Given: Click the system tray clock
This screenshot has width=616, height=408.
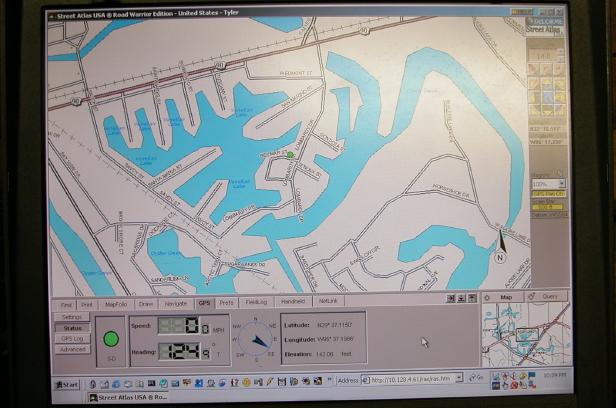Looking at the screenshot, I should coord(554,375).
